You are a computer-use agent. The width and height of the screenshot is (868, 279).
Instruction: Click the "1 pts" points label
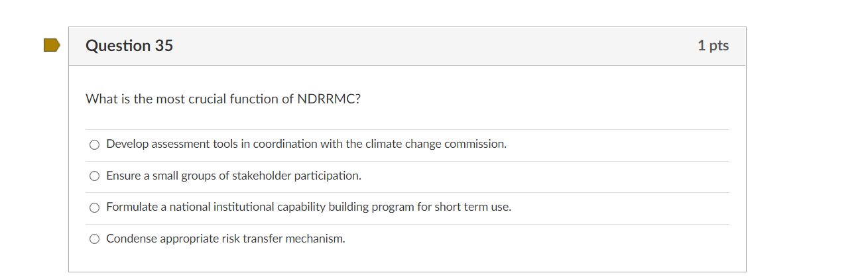point(713,46)
